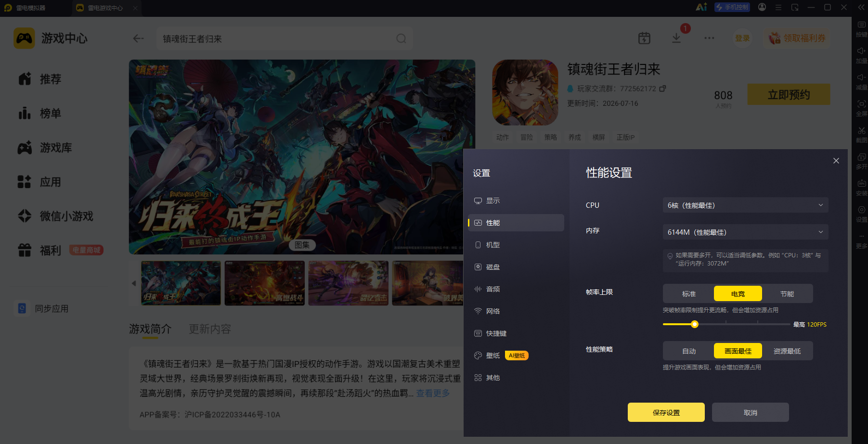This screenshot has width=868, height=444.
Task: Adjust the FPS limit slider handle
Action: [695, 324]
